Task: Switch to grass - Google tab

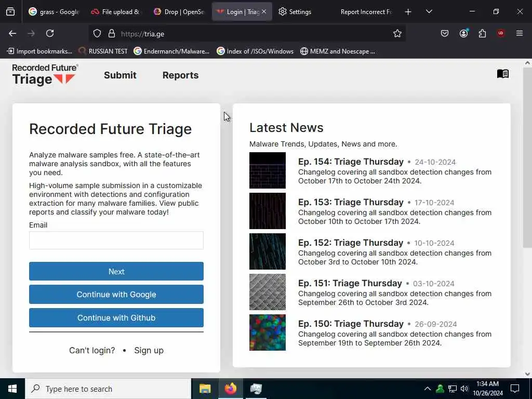Action: pos(54,12)
